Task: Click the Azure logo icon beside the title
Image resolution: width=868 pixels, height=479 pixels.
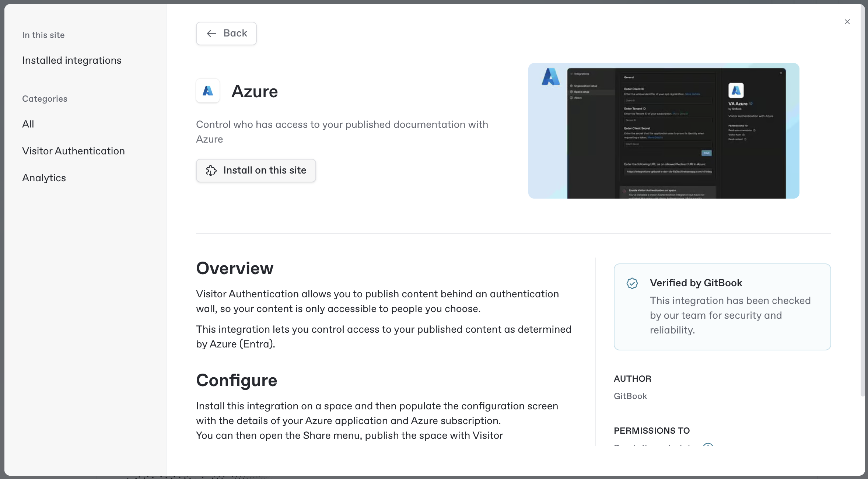Action: [x=207, y=91]
